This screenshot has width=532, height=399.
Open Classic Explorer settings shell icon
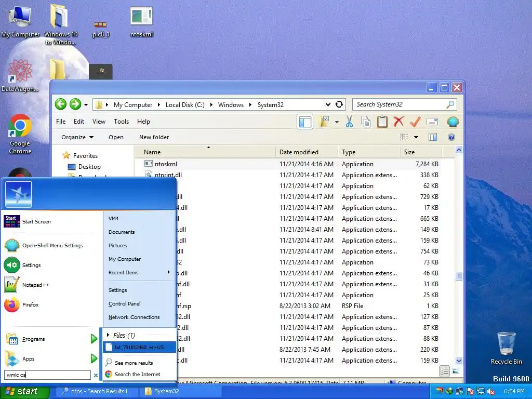coord(453,122)
